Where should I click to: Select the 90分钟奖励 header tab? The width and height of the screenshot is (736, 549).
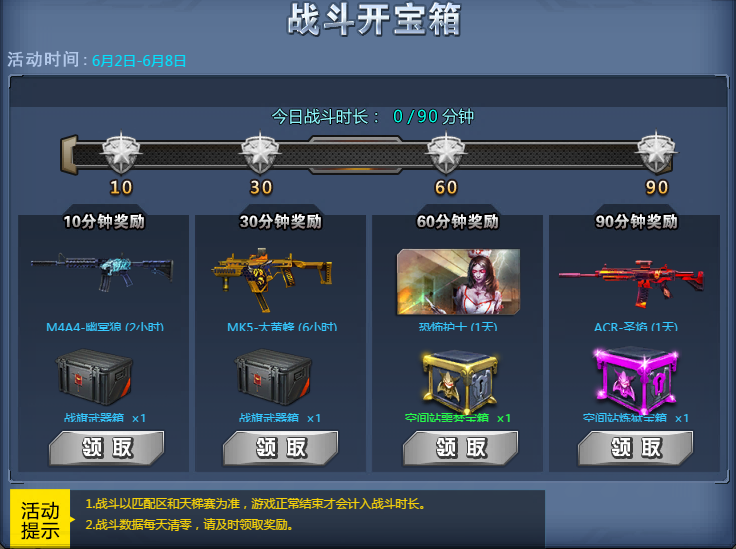click(x=636, y=221)
